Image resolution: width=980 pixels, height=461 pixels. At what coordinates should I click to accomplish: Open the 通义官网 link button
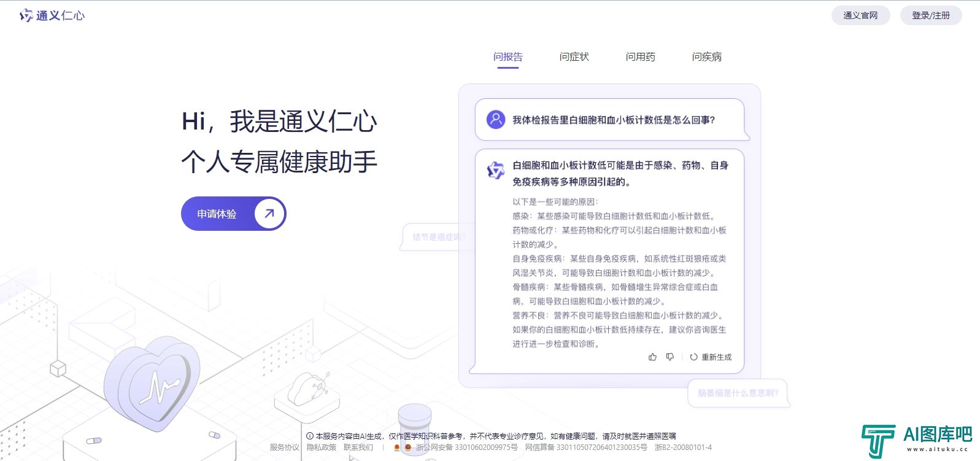[860, 15]
